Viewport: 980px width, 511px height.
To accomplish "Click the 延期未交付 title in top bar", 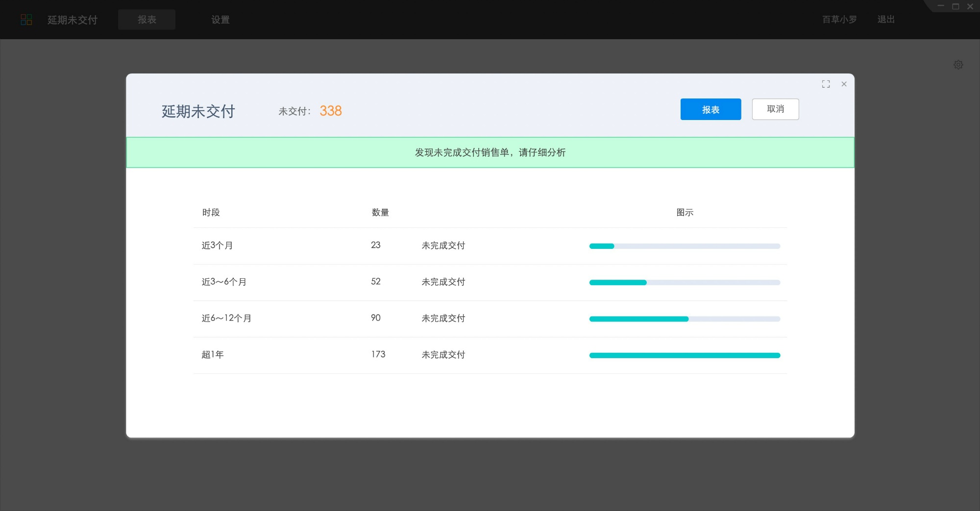I will (x=73, y=20).
